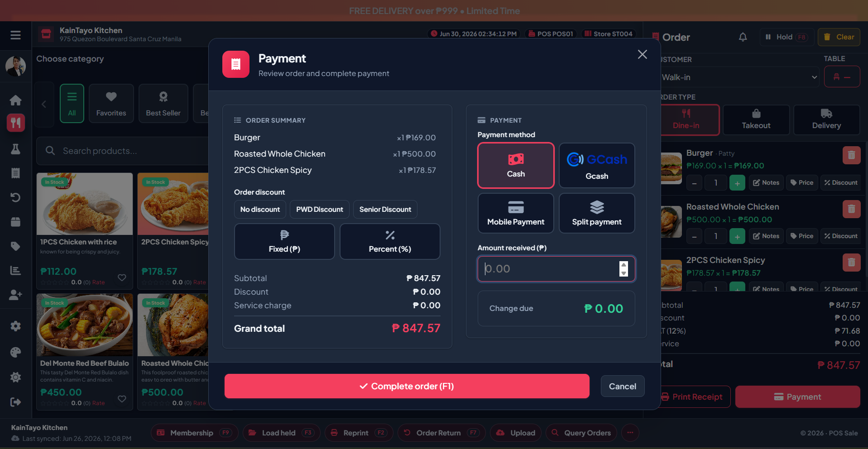Viewport: 868px width, 449px height.
Task: Open Notes for Burger item
Action: coord(766,183)
